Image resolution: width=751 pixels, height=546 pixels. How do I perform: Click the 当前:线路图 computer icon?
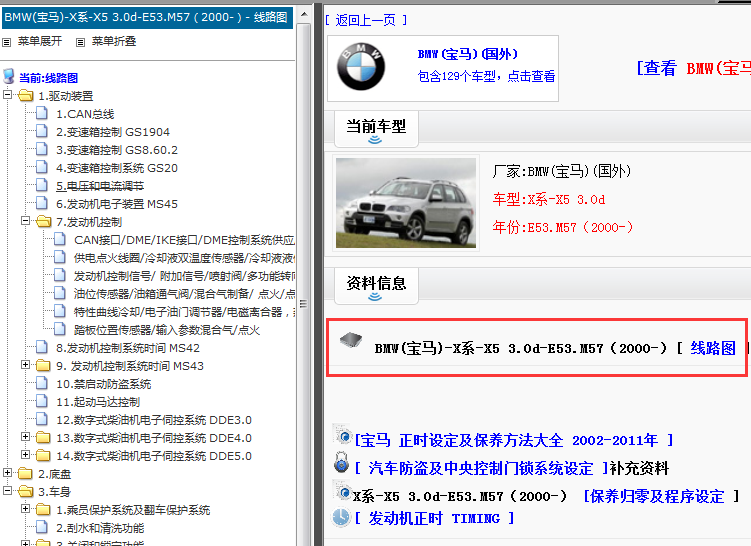[x=9, y=77]
